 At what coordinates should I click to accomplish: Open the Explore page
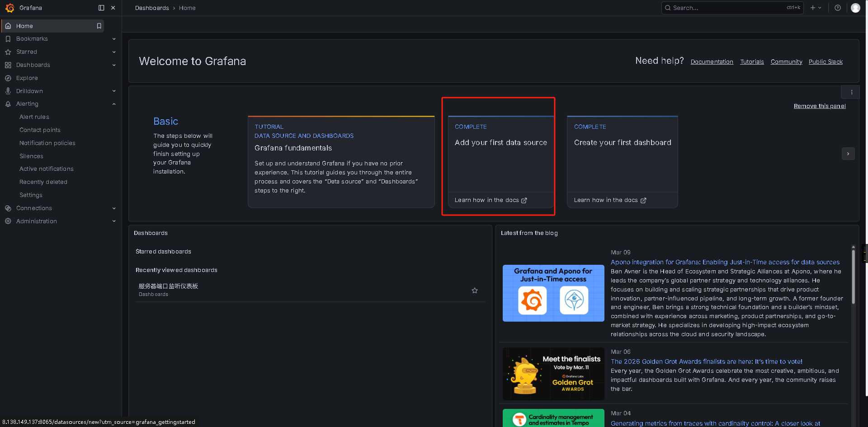pyautogui.click(x=27, y=78)
